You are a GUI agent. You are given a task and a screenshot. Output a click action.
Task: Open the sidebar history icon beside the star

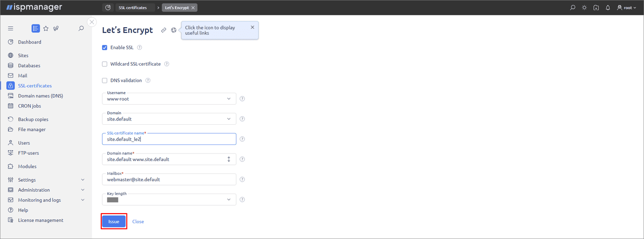[x=56, y=29]
